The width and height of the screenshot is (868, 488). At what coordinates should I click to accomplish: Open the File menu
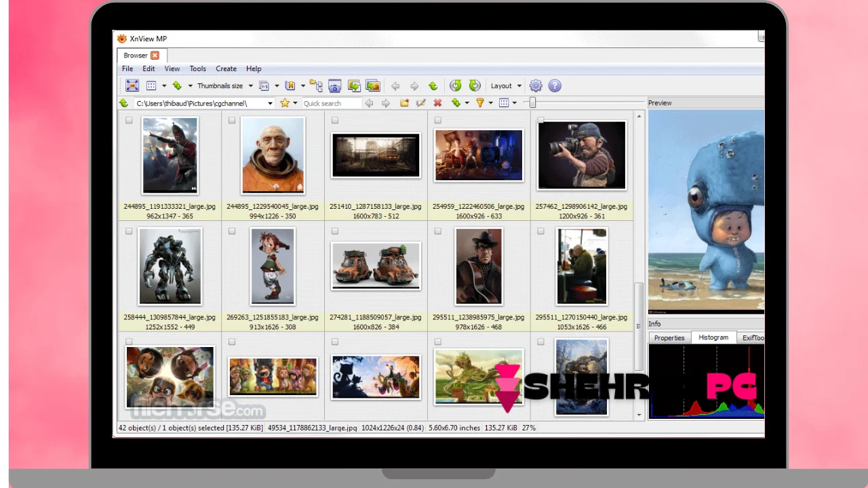coord(127,68)
